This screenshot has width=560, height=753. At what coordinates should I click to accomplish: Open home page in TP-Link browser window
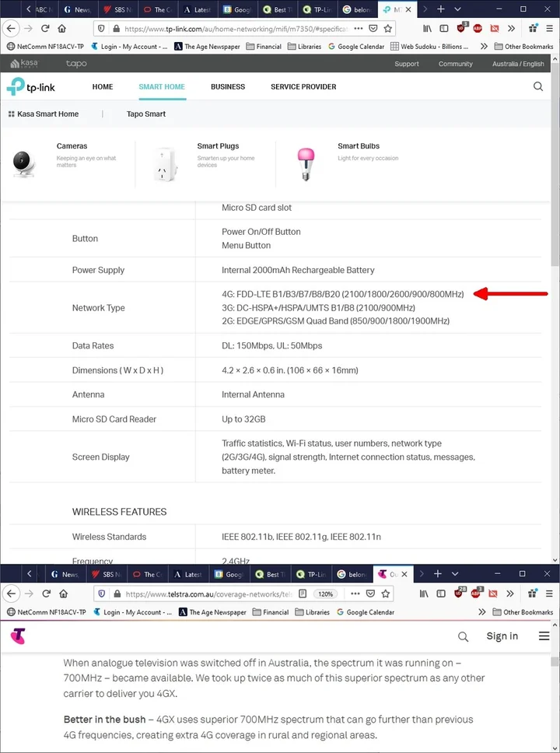tap(61, 29)
